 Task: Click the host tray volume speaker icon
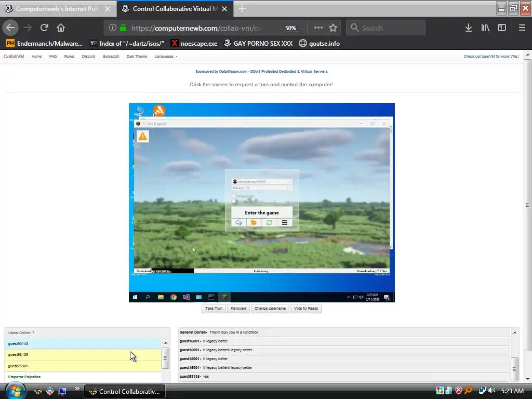click(x=492, y=391)
